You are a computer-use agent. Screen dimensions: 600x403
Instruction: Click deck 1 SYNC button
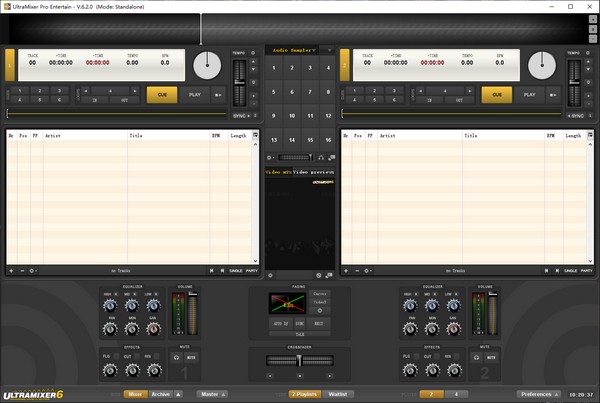click(x=241, y=116)
